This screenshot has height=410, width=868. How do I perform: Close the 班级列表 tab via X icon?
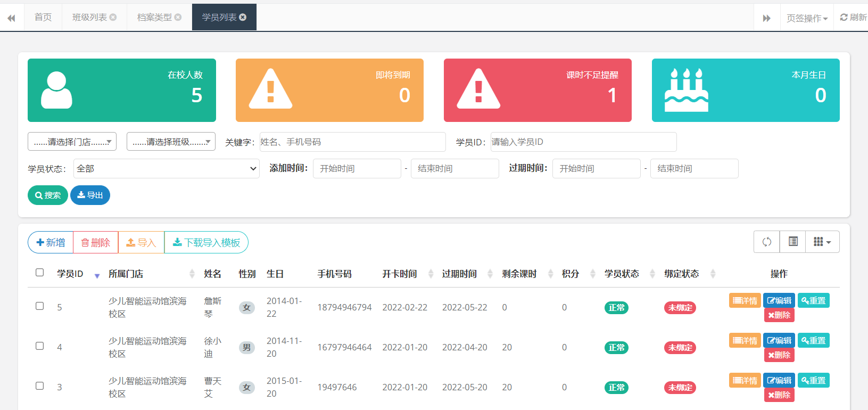[x=113, y=17]
